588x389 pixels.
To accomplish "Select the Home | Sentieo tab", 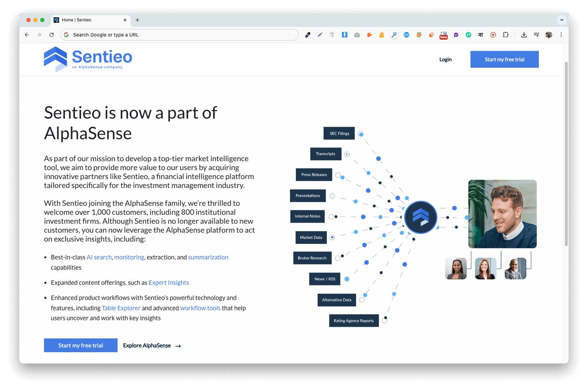I will click(90, 20).
